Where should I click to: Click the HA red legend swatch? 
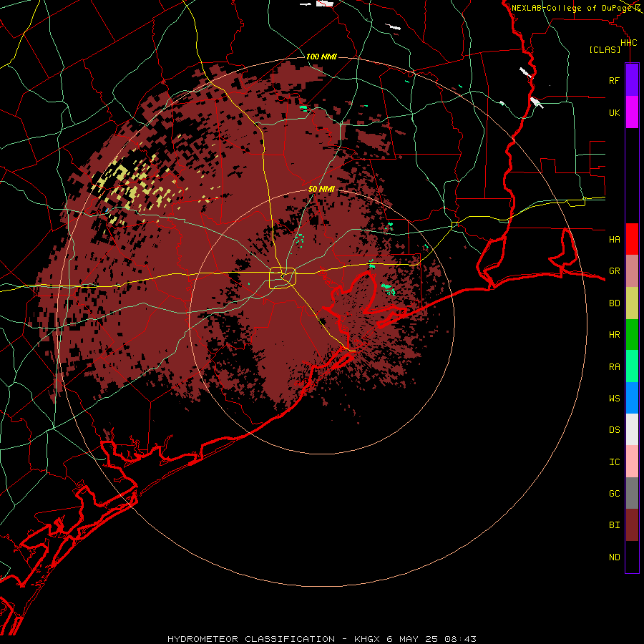pos(632,239)
